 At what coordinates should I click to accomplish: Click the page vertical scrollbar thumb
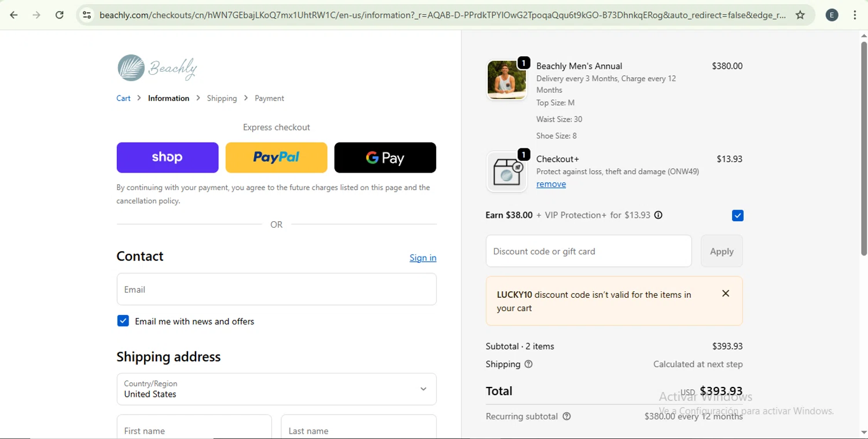pyautogui.click(x=863, y=148)
